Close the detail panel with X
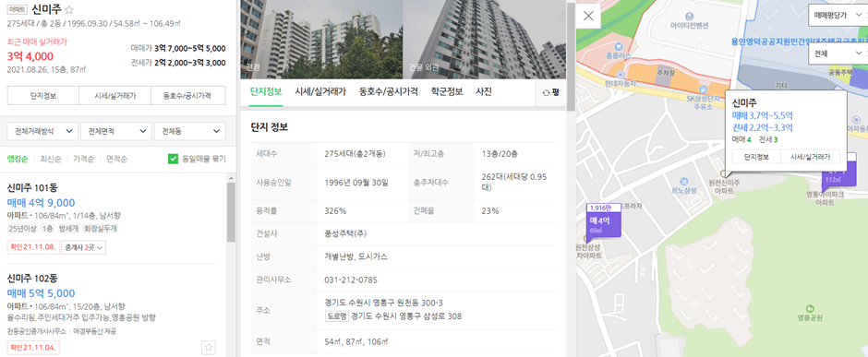Image resolution: width=868 pixels, height=357 pixels. tap(588, 16)
